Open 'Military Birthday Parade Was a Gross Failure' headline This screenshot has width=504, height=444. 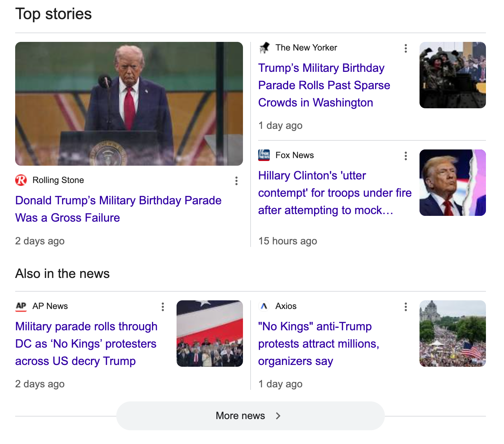pos(118,209)
